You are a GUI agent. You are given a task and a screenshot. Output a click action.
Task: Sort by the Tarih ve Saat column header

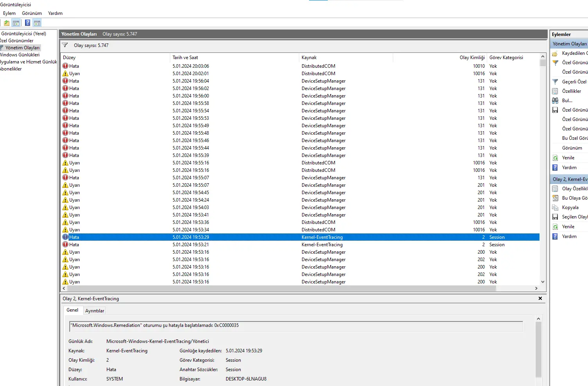coord(234,58)
